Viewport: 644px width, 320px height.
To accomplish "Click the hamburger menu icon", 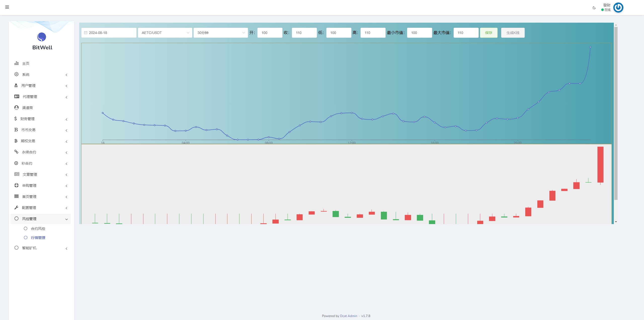I will [x=7, y=7].
